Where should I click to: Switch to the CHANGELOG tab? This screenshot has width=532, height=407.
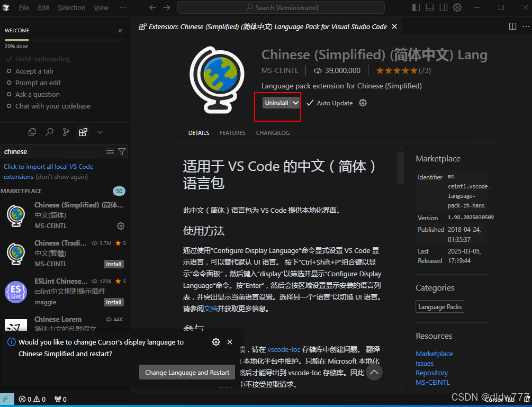click(273, 133)
